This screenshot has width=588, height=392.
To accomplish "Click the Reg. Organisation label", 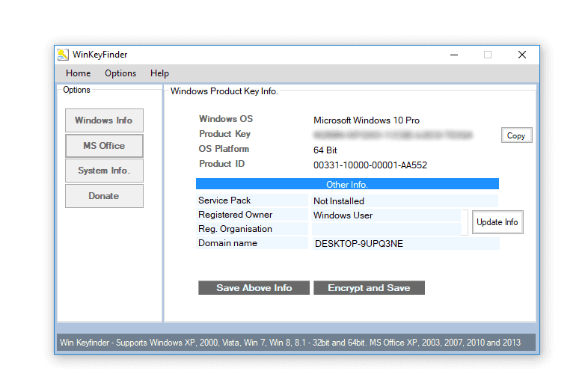I will tap(235, 229).
